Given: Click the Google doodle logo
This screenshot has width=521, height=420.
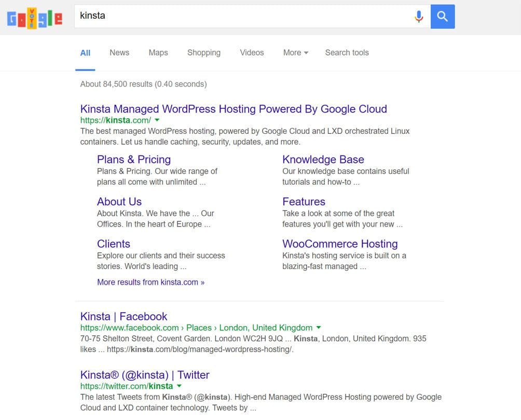Looking at the screenshot, I should pos(34,18).
